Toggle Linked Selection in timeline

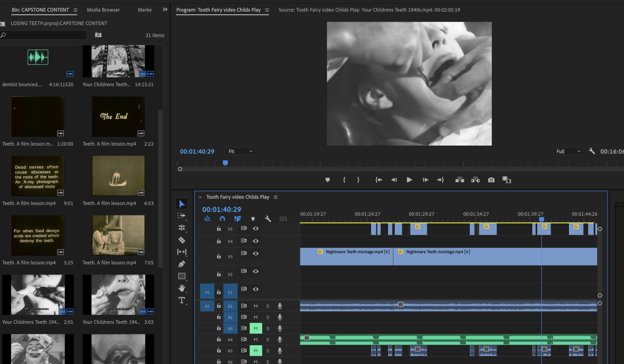coord(238,219)
